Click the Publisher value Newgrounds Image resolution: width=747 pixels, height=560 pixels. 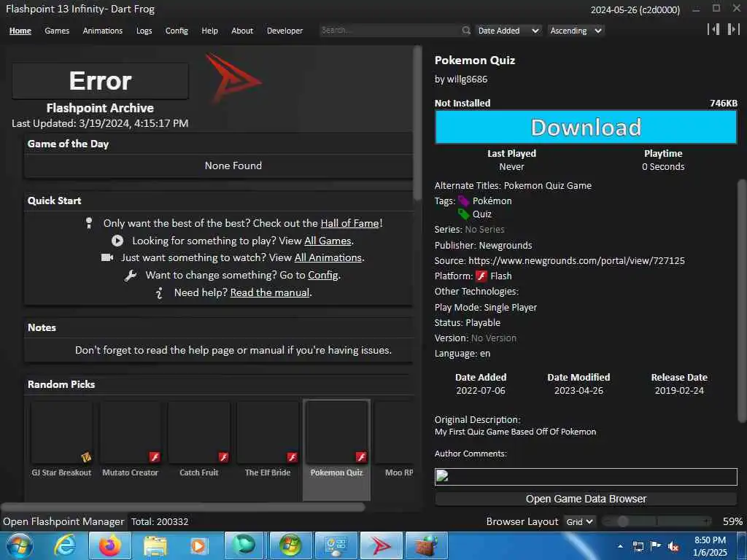(506, 246)
